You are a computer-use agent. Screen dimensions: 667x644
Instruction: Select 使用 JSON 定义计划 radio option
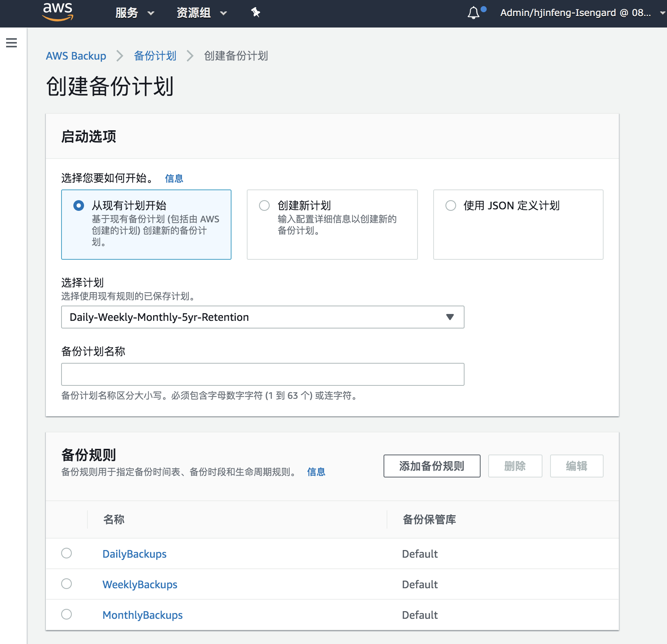pyautogui.click(x=451, y=205)
